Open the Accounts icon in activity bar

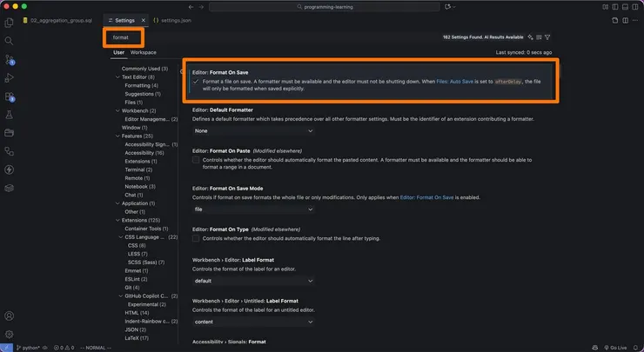[9, 315]
